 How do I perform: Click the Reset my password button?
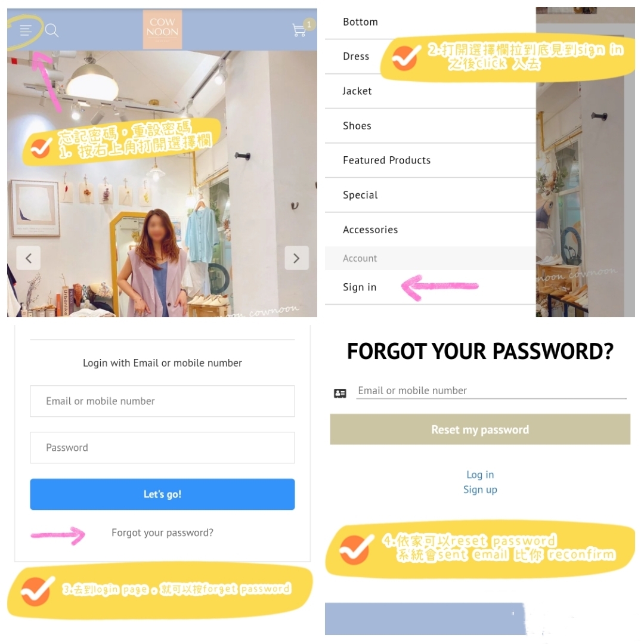[480, 429]
